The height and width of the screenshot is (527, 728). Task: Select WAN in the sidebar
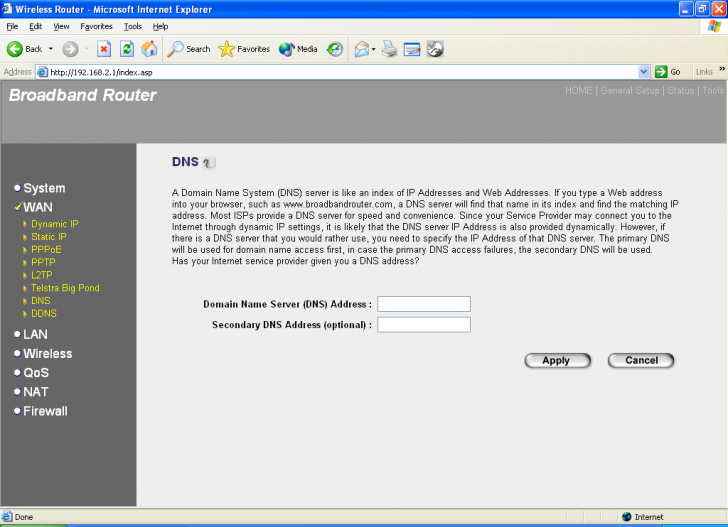click(38, 207)
